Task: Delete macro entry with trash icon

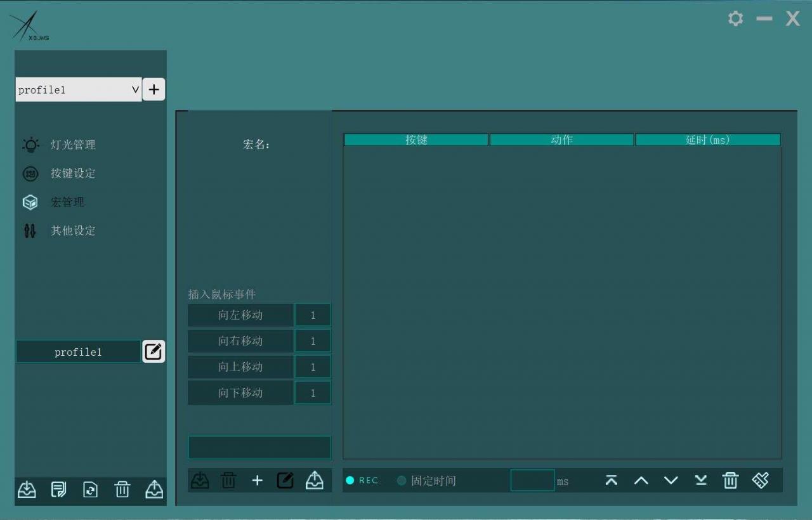Action: pos(730,481)
